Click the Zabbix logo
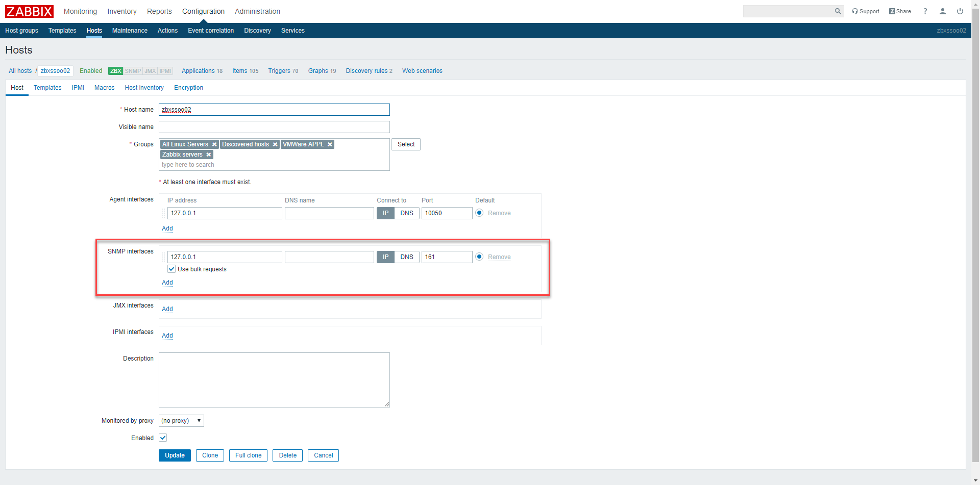Viewport: 980px width, 485px height. pos(29,11)
